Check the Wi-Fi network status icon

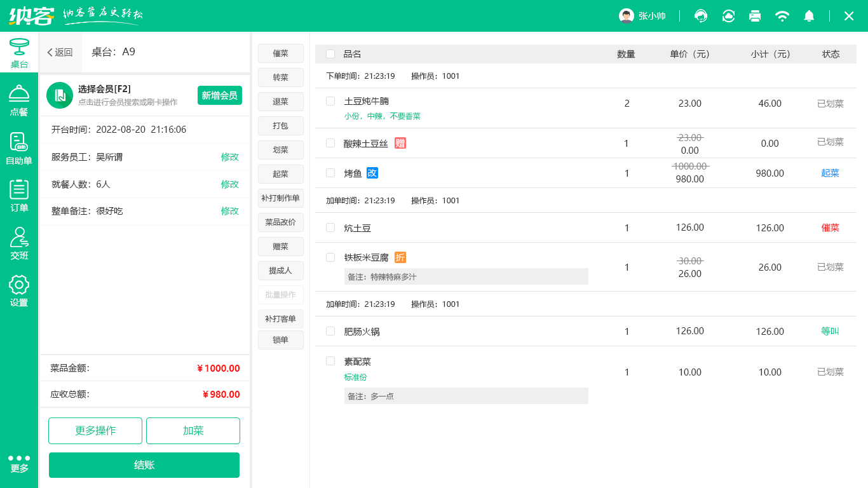point(782,16)
